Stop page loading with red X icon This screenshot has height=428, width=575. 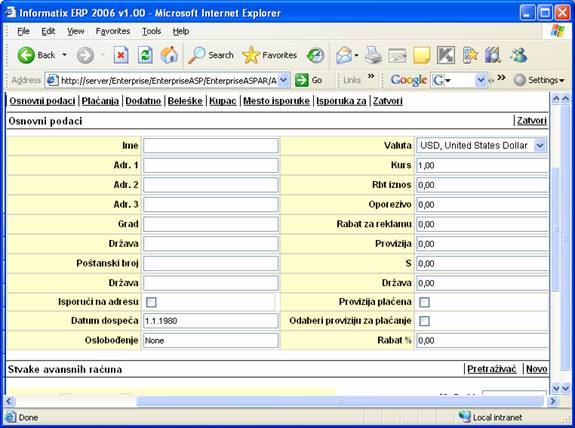[121, 55]
